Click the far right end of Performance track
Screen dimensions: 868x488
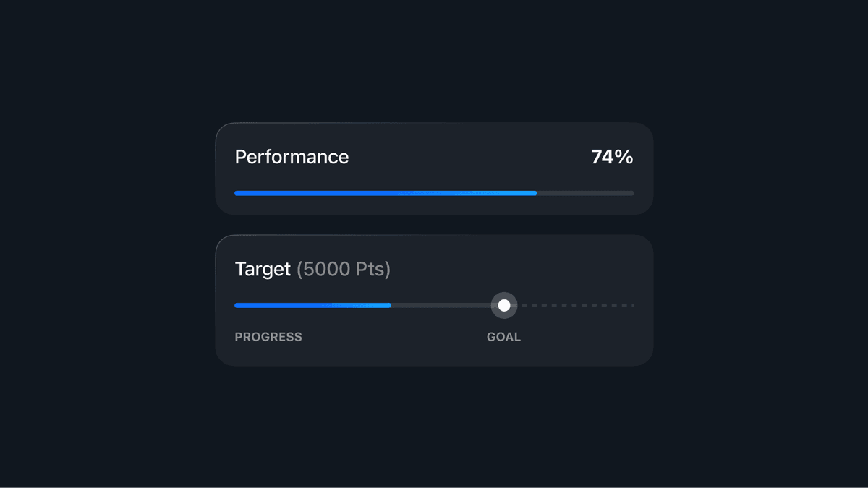[x=632, y=193]
